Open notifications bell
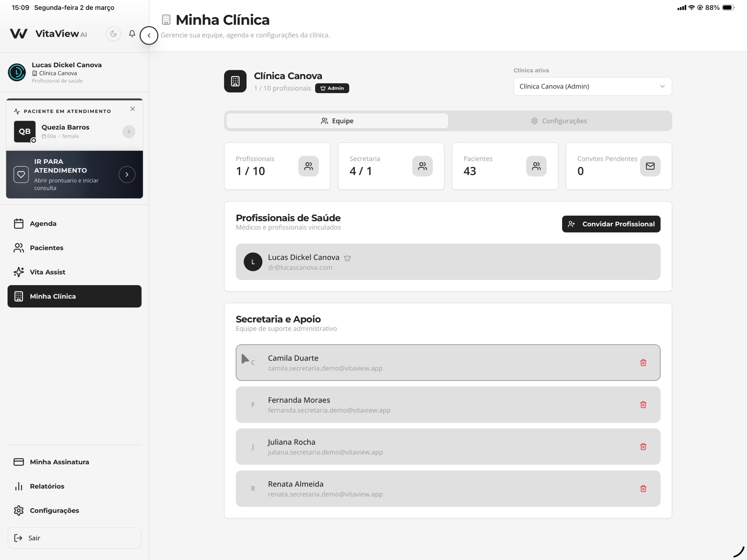Viewport: 747px width, 560px height. tap(132, 34)
